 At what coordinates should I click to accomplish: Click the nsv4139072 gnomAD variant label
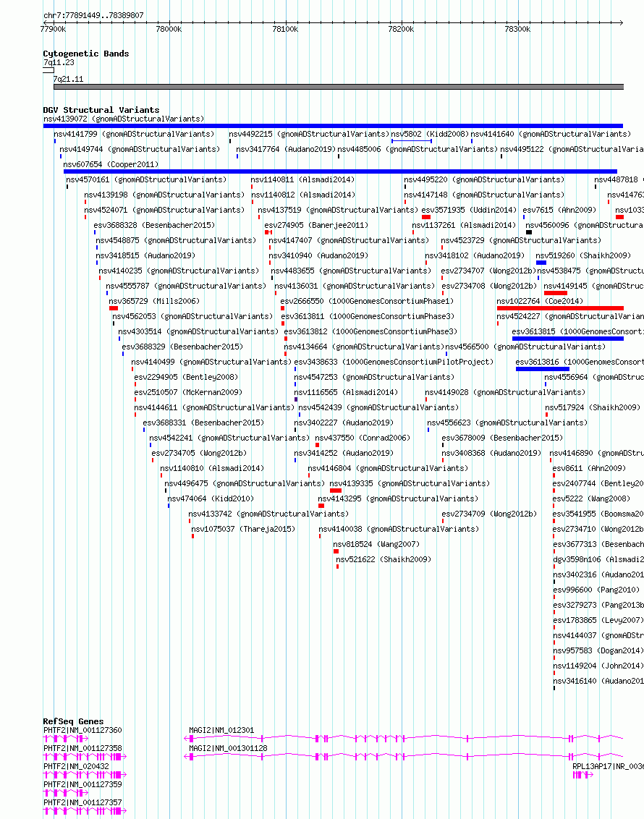124,119
